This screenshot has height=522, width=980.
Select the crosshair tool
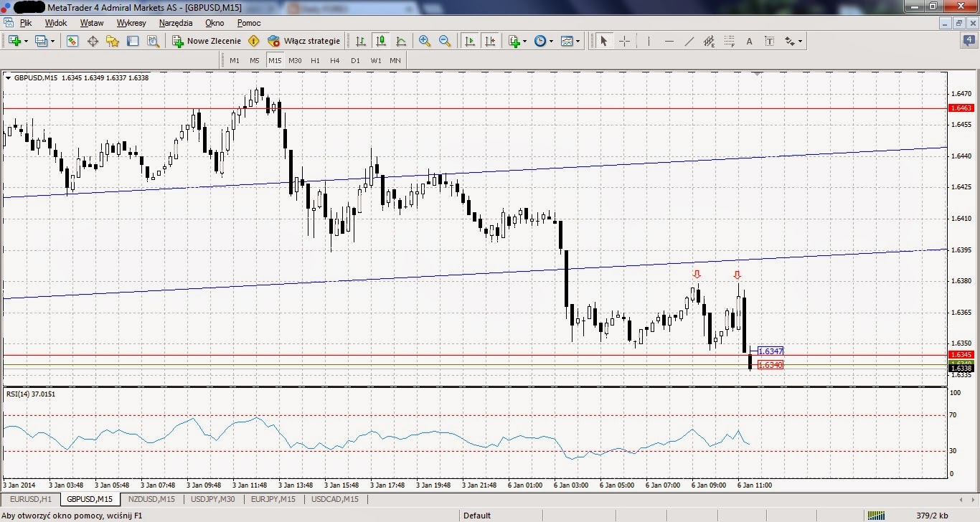(624, 41)
